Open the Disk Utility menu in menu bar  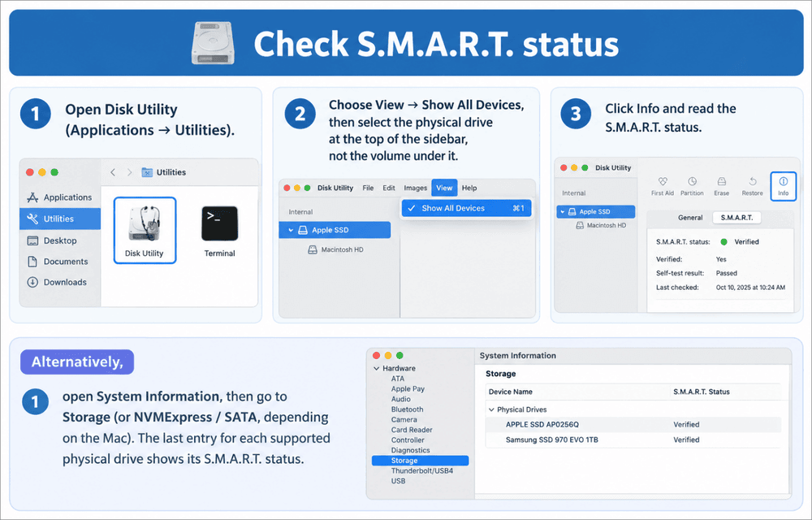[x=335, y=188]
